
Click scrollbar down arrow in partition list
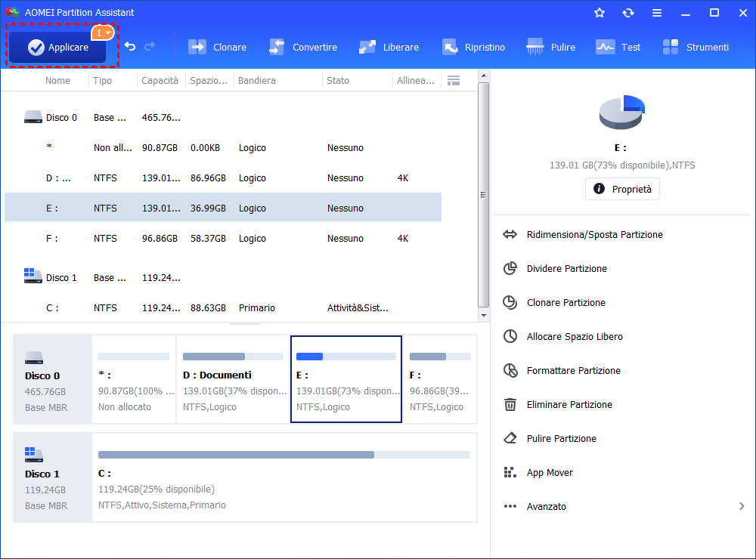point(484,316)
